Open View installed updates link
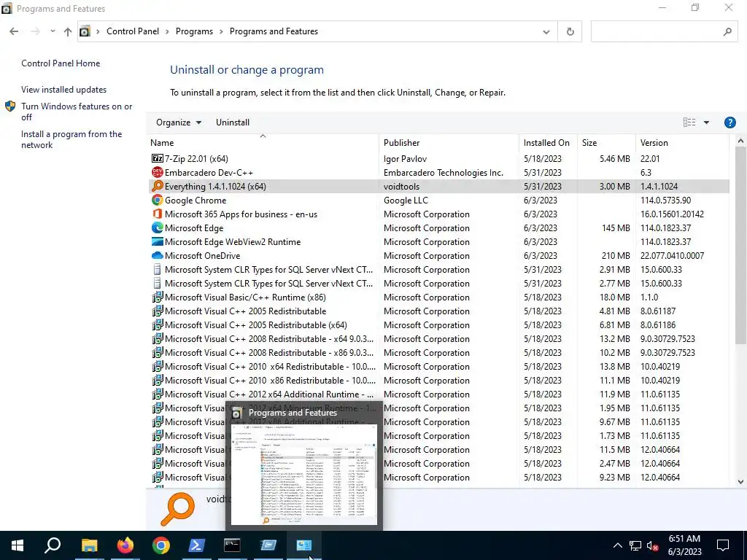This screenshot has height=560, width=747. tap(64, 90)
